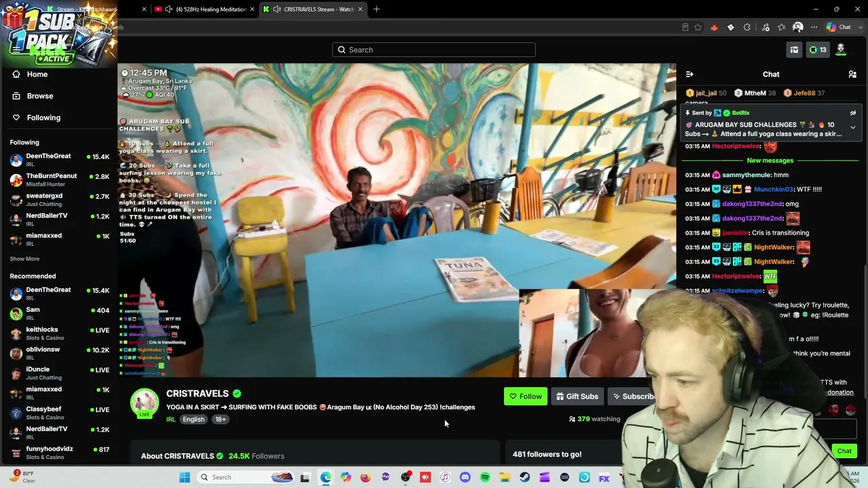Click the Gift Subs button
868x488 pixels.
pyautogui.click(x=577, y=396)
